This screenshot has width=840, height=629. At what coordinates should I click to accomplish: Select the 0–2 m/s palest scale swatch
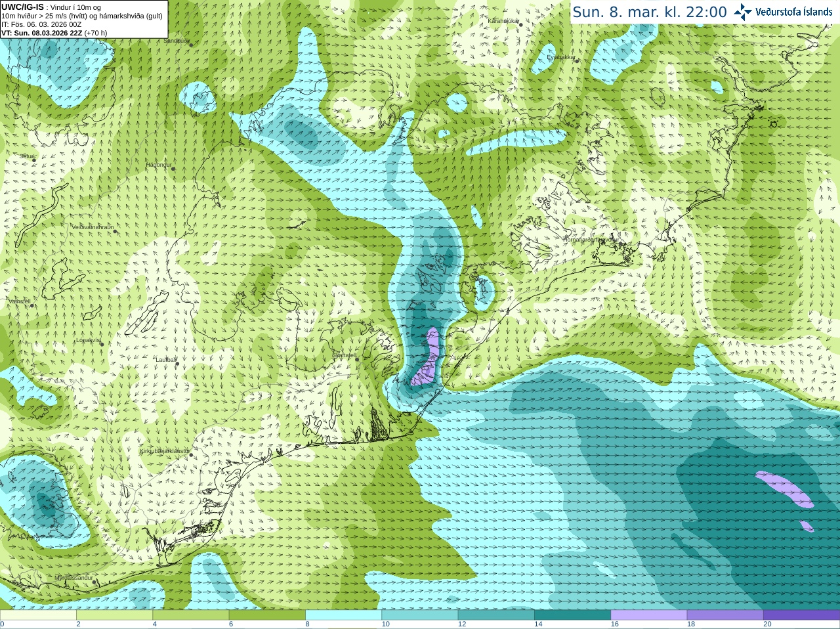pos(38,615)
